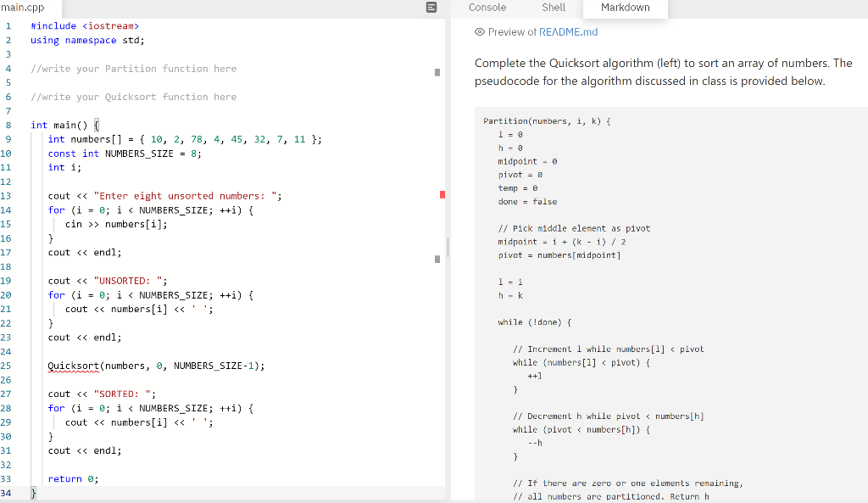Open the README.md link
The image size is (868, 503).
click(x=568, y=32)
